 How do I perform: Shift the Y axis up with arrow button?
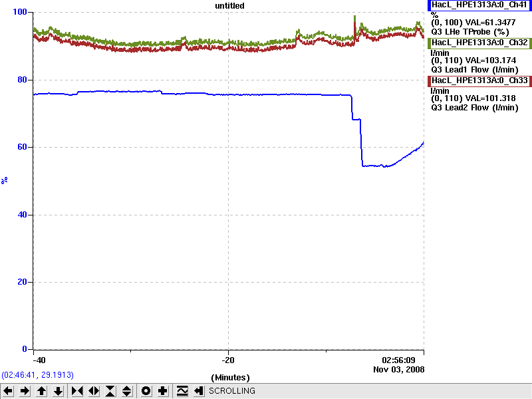(x=42, y=391)
